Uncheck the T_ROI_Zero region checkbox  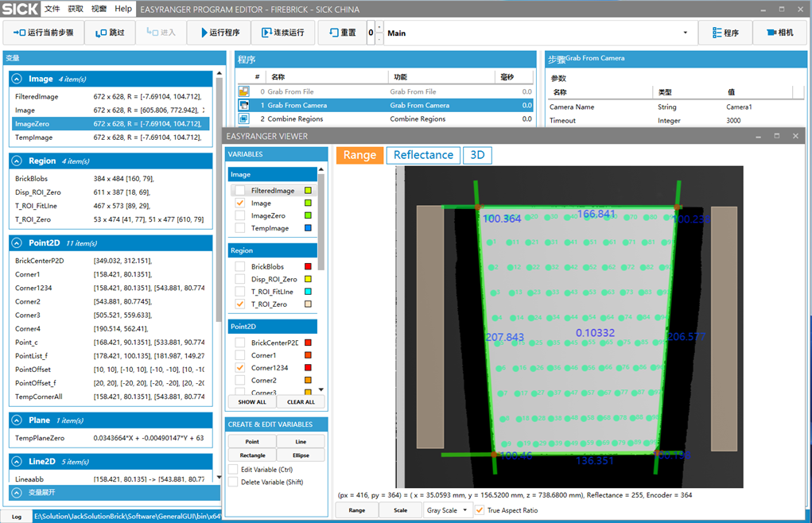[239, 304]
